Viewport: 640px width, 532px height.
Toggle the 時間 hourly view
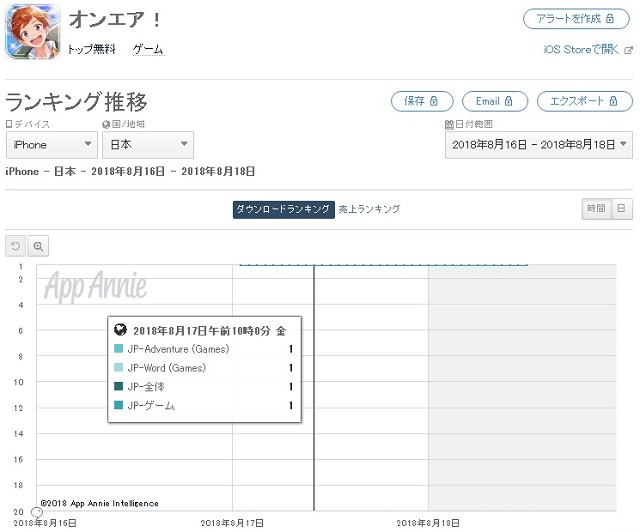pos(596,209)
